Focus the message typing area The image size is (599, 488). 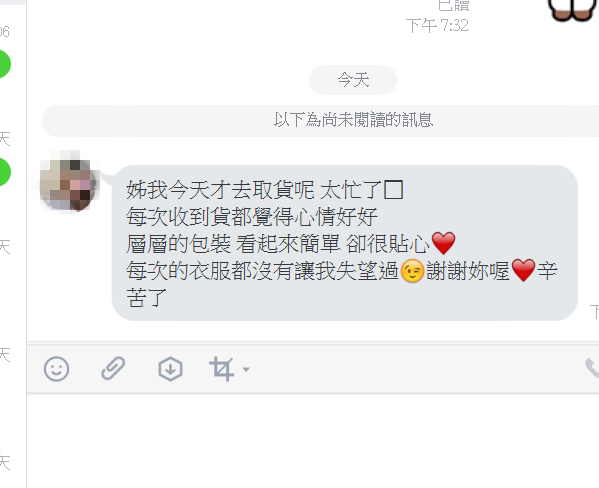(313, 441)
